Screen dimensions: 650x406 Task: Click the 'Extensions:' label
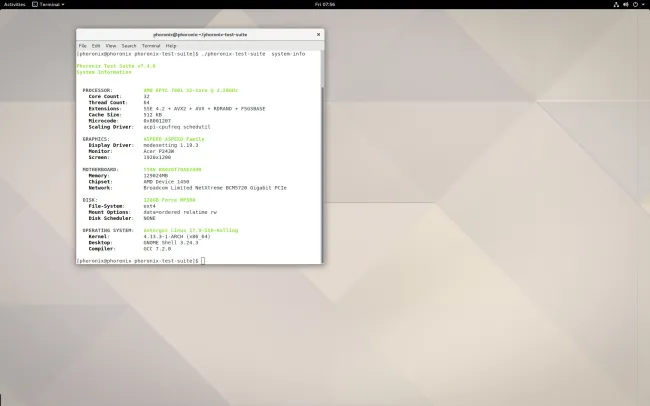pos(105,109)
